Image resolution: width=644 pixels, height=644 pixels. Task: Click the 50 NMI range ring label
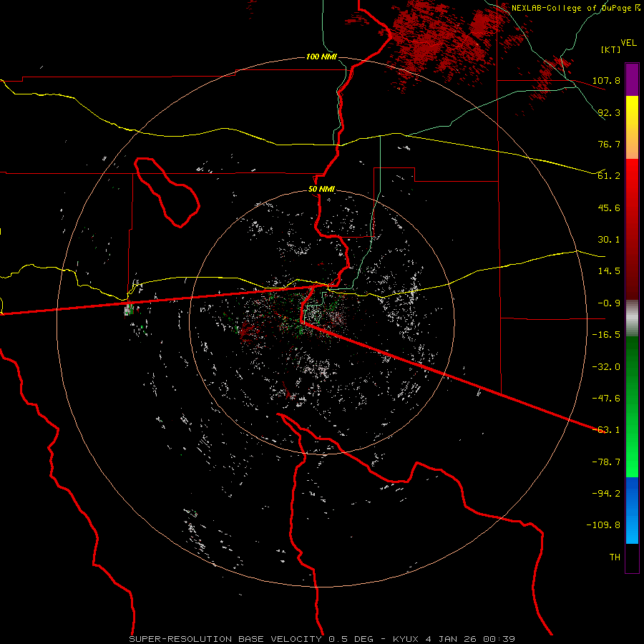[x=321, y=190]
